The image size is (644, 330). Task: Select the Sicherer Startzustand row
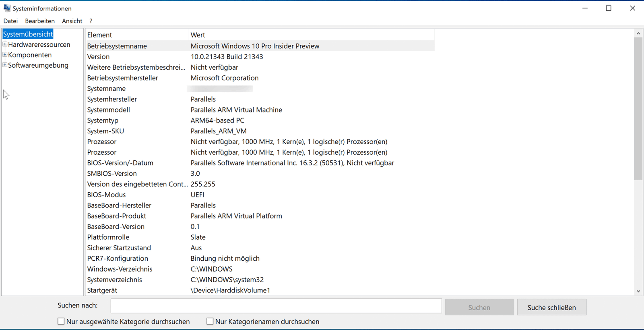(260, 248)
